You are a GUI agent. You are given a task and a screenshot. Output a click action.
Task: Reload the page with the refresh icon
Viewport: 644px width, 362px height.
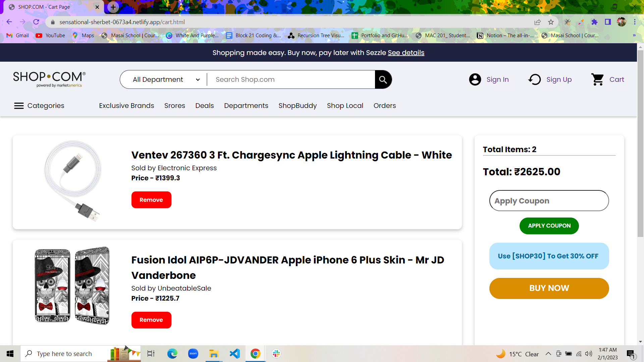click(x=36, y=22)
